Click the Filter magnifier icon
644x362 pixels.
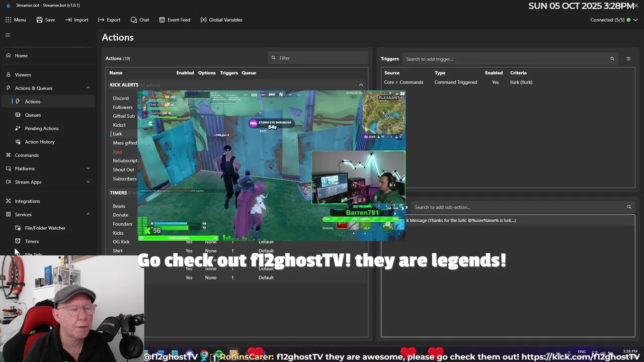[x=274, y=58]
